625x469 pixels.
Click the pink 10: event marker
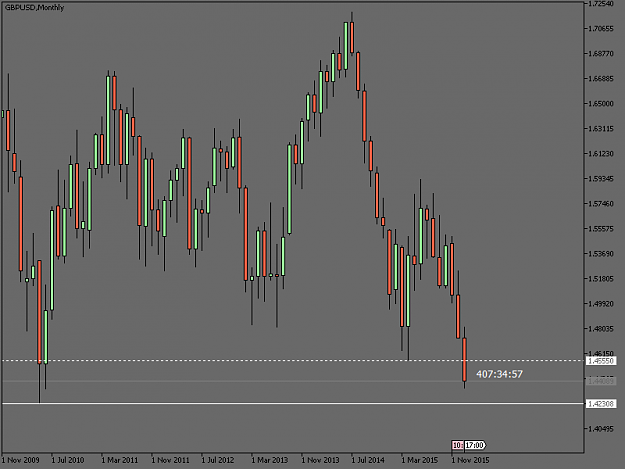click(x=458, y=445)
